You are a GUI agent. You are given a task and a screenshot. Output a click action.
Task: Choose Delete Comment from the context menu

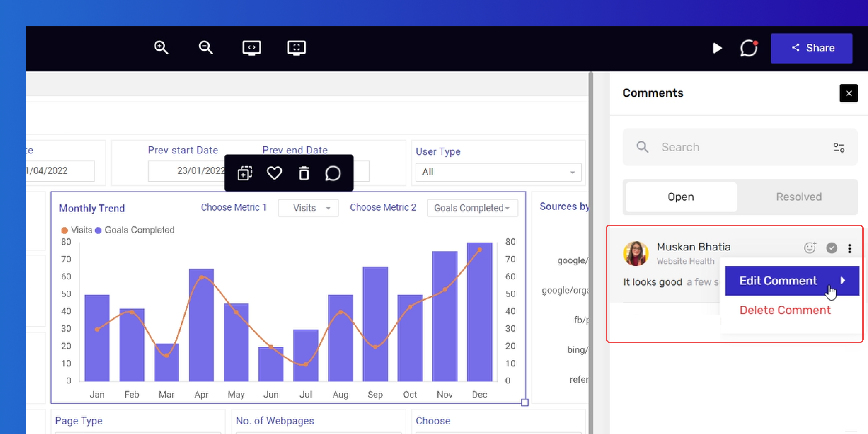click(785, 310)
